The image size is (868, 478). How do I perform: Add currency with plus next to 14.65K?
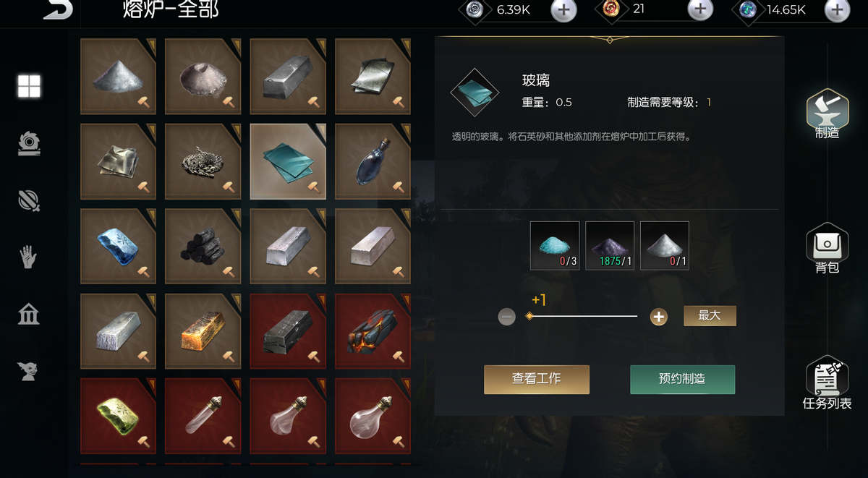(837, 10)
